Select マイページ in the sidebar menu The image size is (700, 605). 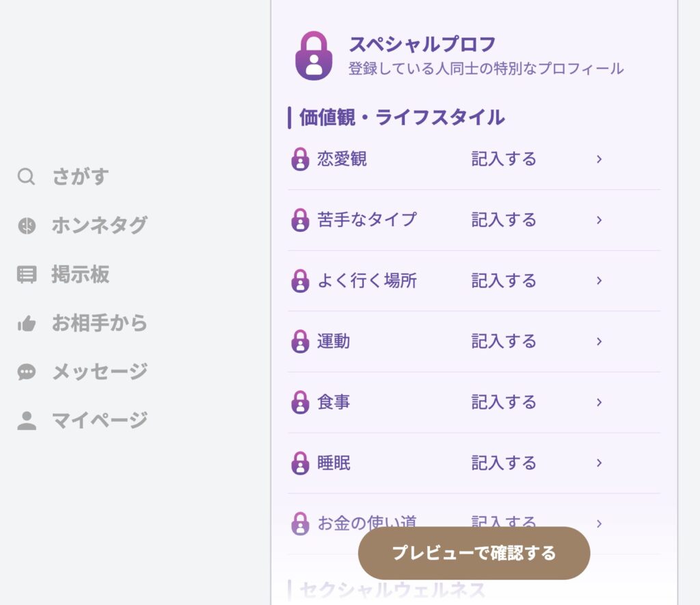pyautogui.click(x=100, y=419)
